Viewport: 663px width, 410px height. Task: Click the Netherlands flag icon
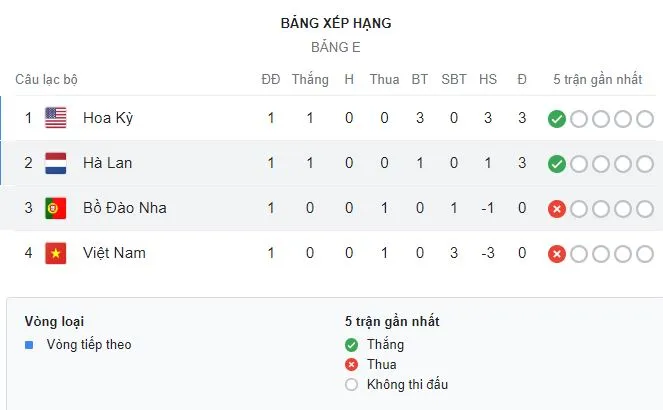pyautogui.click(x=56, y=163)
